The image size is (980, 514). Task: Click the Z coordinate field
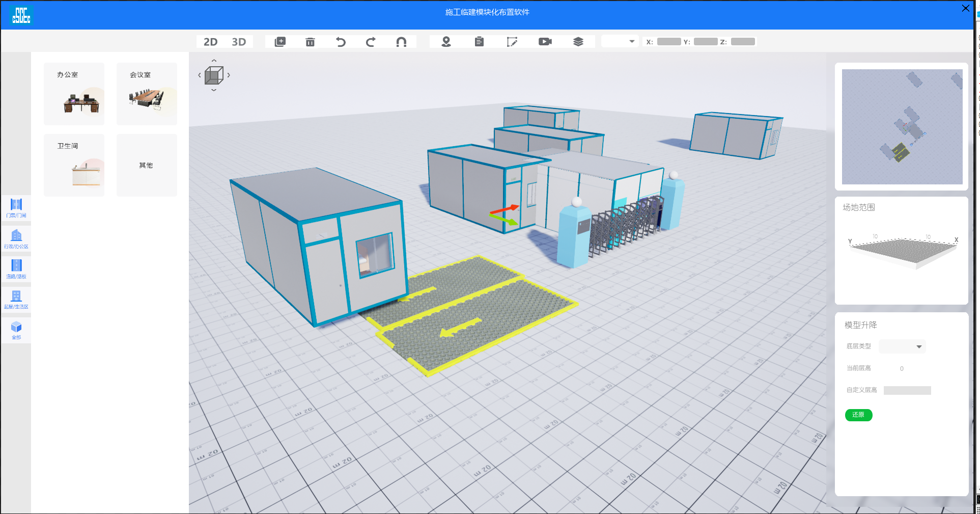click(743, 42)
